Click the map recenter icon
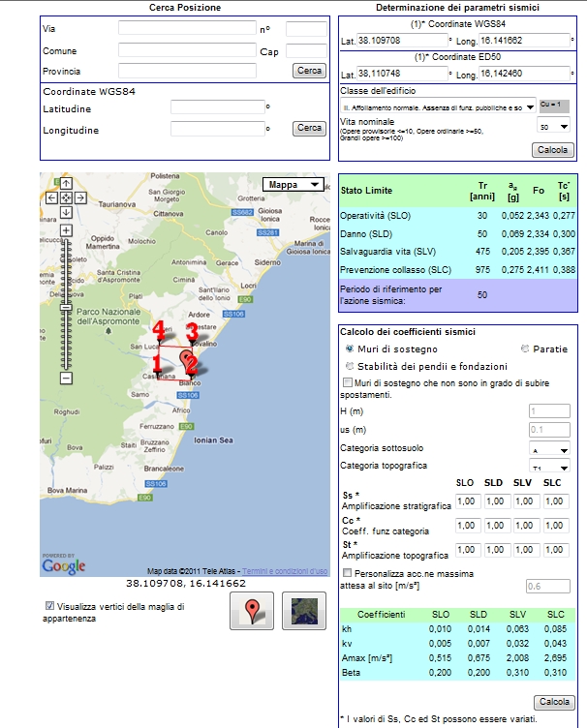Image resolution: width=587 pixels, height=728 pixels. click(x=66, y=198)
